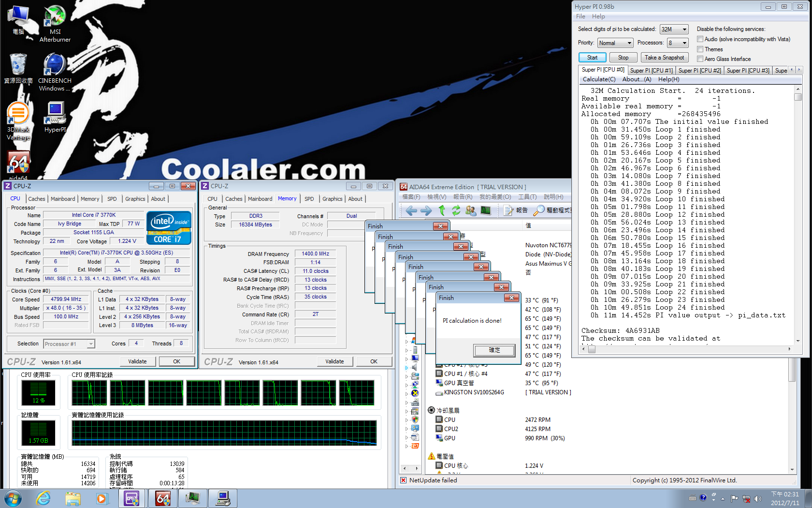Screen dimensions: 812x508
Task: Open the Processor #1 selection dropdown in CPU-Z
Action: tap(69, 344)
